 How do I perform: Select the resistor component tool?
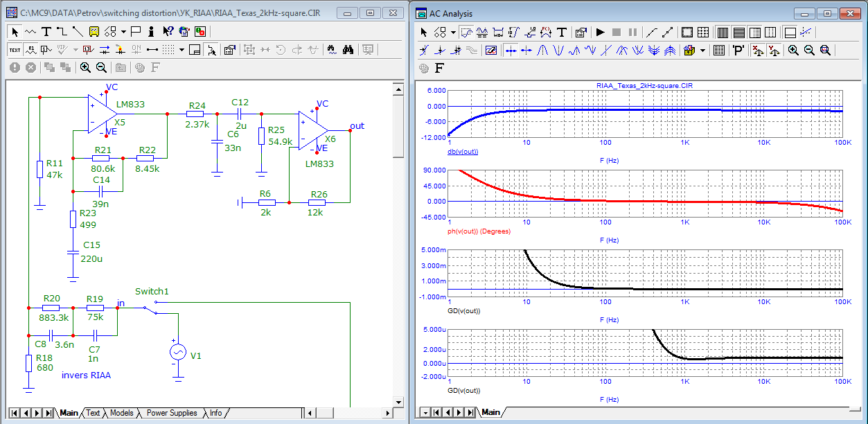(31, 32)
